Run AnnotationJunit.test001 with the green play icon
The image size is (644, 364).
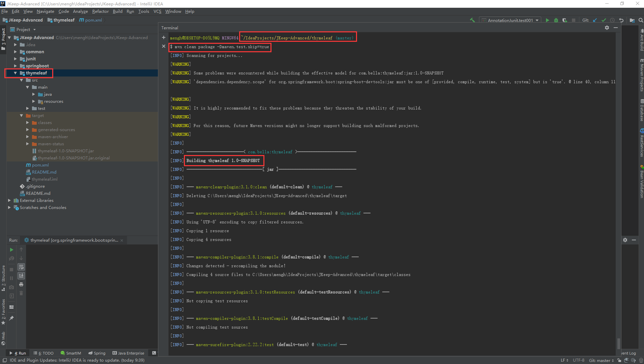547,20
